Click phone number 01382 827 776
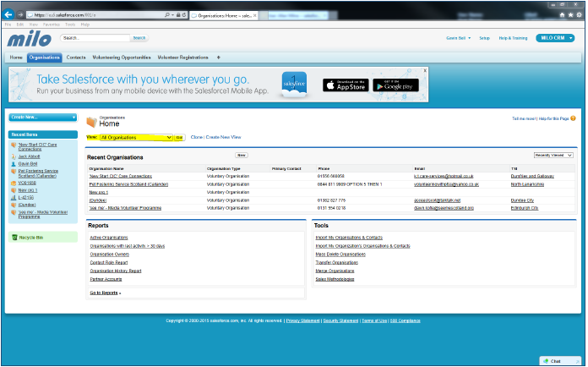 331,200
